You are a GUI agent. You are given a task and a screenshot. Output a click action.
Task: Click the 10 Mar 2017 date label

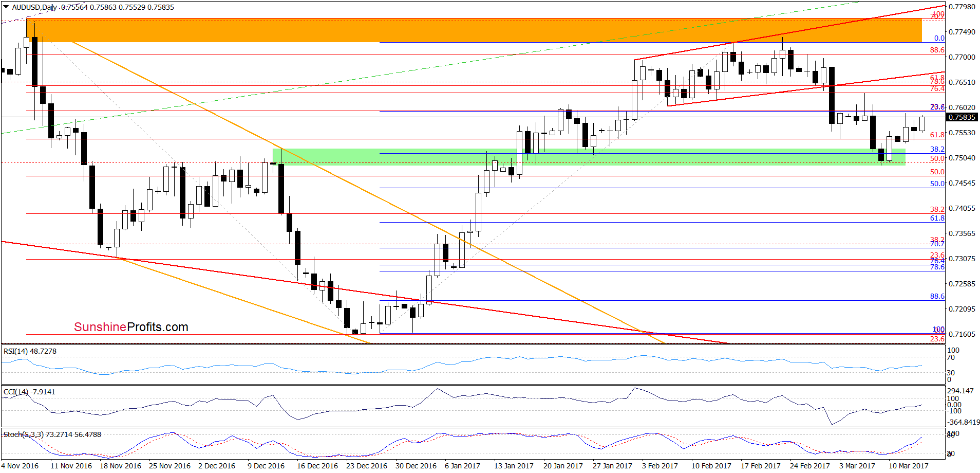coord(909,466)
